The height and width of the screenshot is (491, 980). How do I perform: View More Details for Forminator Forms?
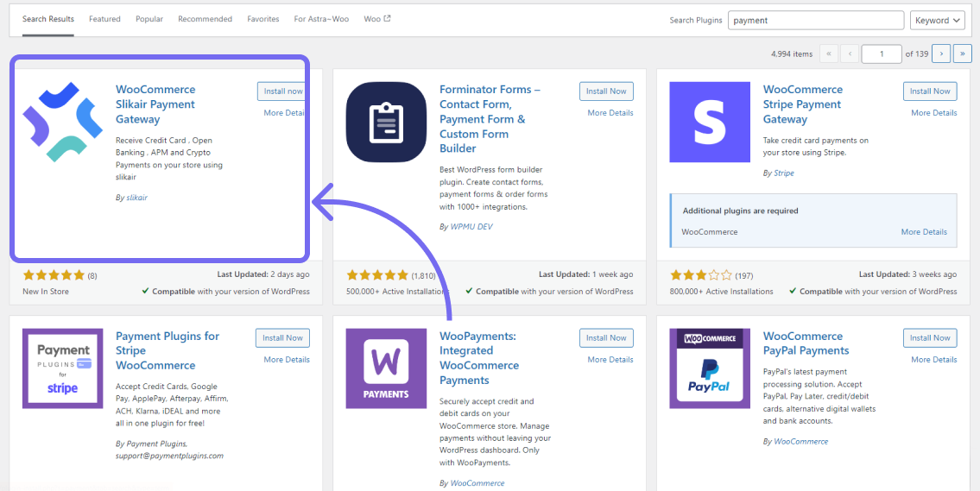pos(610,113)
